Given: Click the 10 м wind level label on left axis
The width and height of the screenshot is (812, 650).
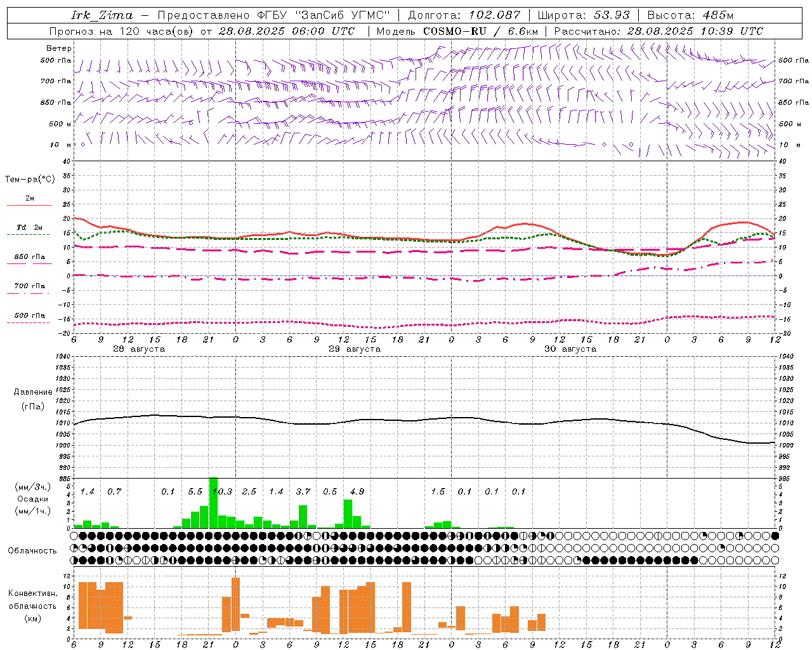Looking at the screenshot, I should tap(60, 145).
